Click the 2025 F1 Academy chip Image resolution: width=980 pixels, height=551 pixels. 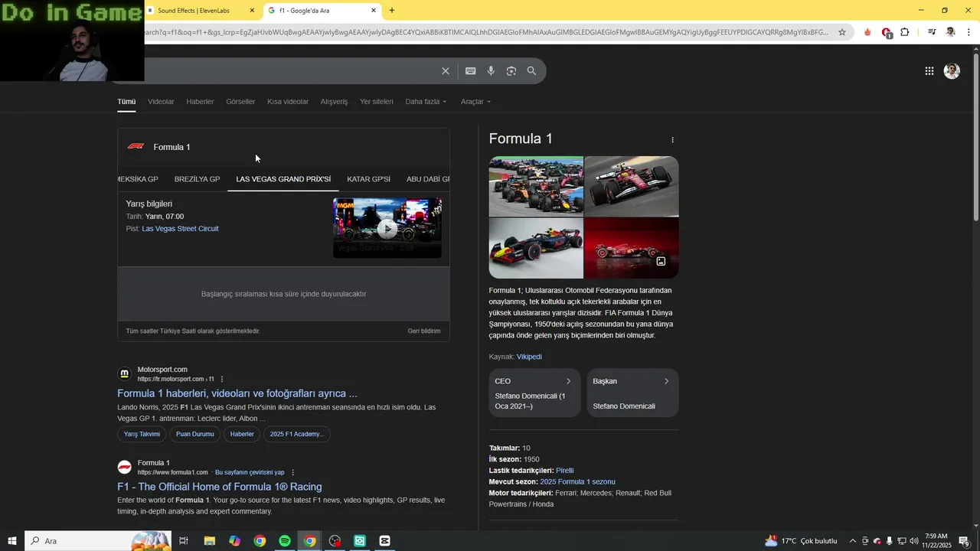pos(297,434)
